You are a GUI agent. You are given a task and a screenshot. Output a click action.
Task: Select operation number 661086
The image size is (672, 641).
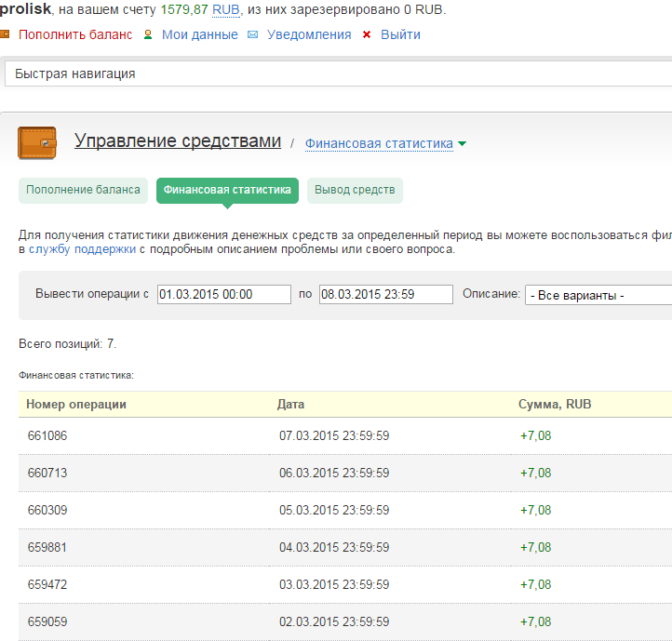pos(47,435)
